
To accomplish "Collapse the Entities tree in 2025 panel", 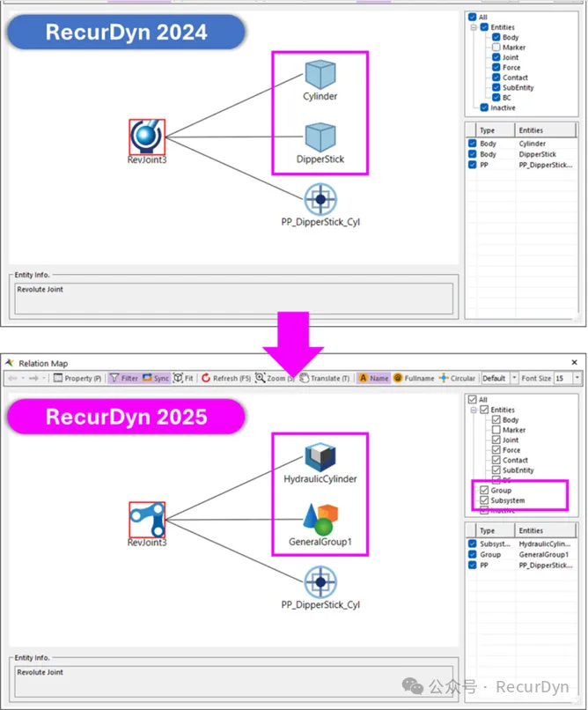I will click(474, 410).
